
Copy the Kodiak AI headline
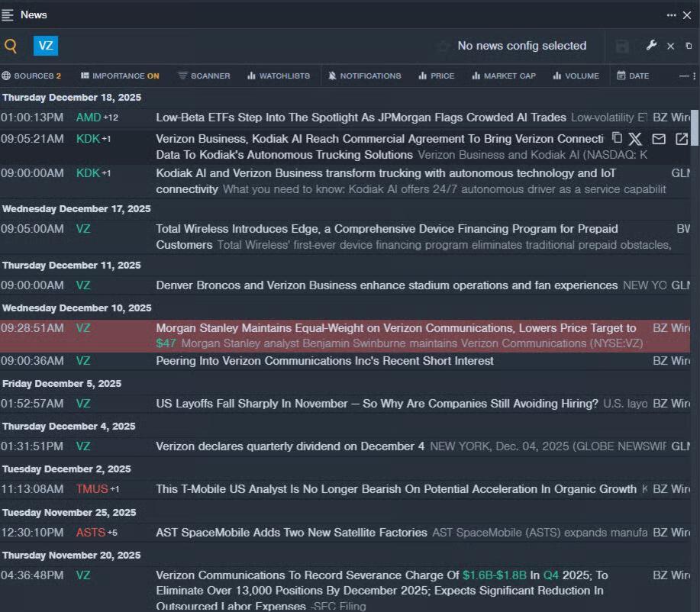(x=617, y=138)
